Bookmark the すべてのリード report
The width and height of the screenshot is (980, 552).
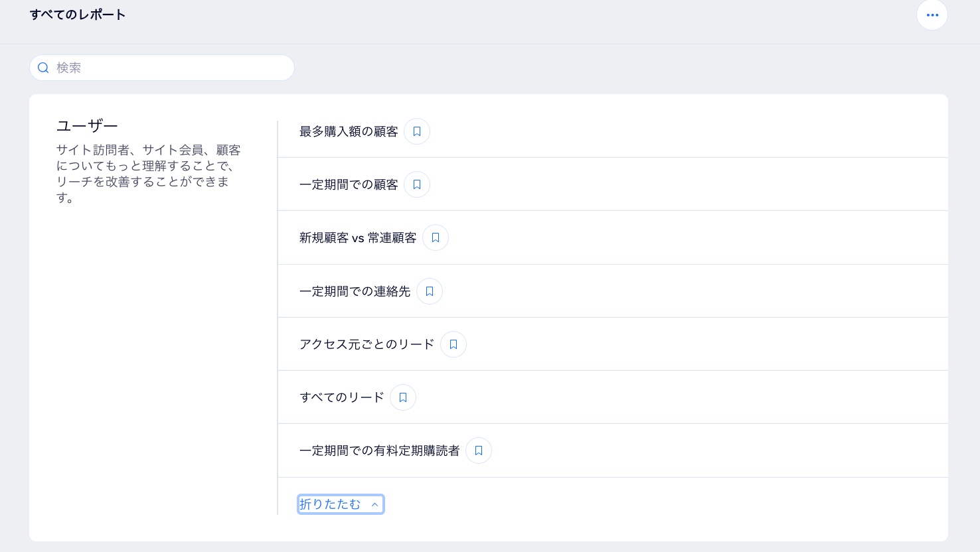coord(403,397)
